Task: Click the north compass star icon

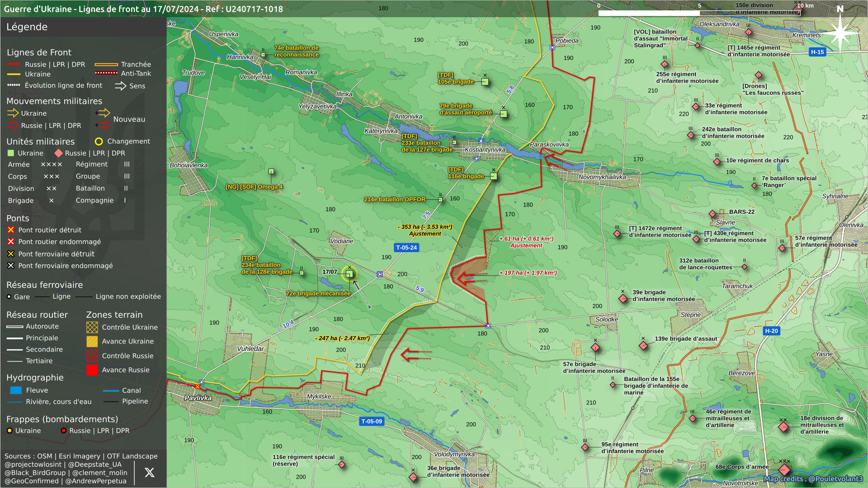Action: pos(840,33)
